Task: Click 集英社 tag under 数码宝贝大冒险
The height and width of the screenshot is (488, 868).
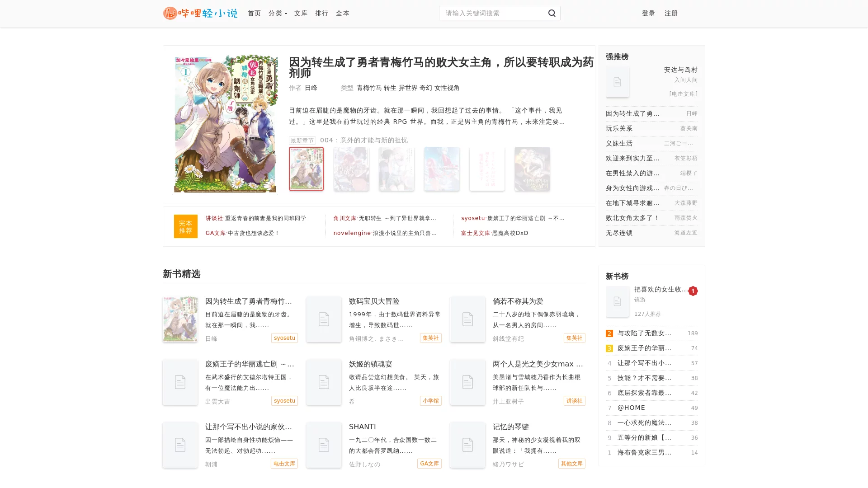Action: 430,338
